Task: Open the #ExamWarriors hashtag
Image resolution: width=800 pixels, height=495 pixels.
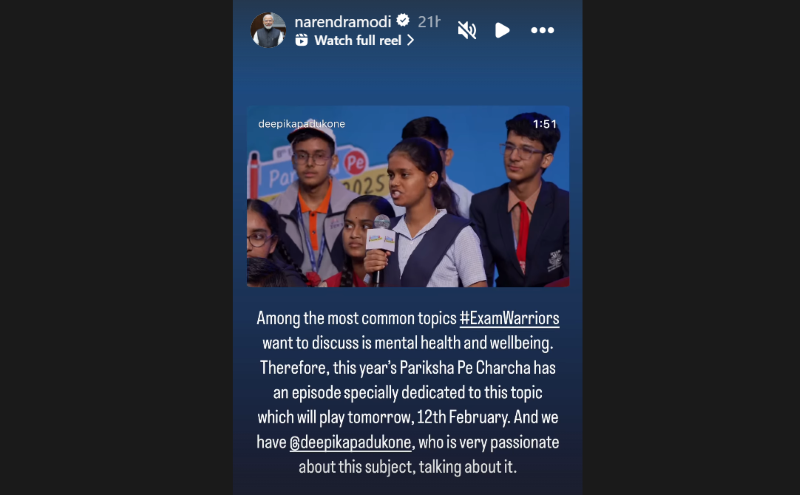Action: point(509,318)
